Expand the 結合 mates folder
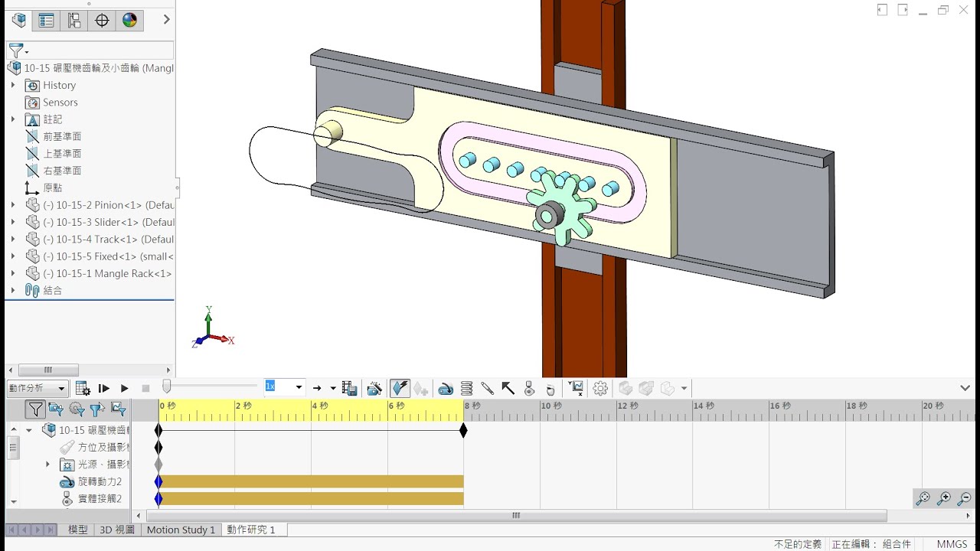 (x=12, y=290)
